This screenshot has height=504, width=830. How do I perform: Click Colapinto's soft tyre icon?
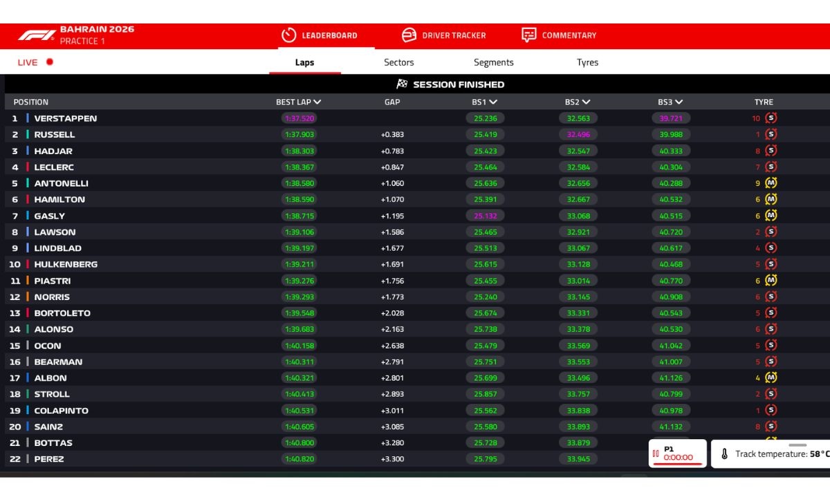pyautogui.click(x=771, y=411)
